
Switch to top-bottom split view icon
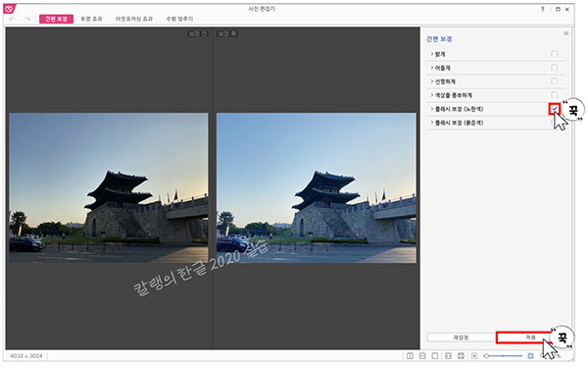coord(422,355)
